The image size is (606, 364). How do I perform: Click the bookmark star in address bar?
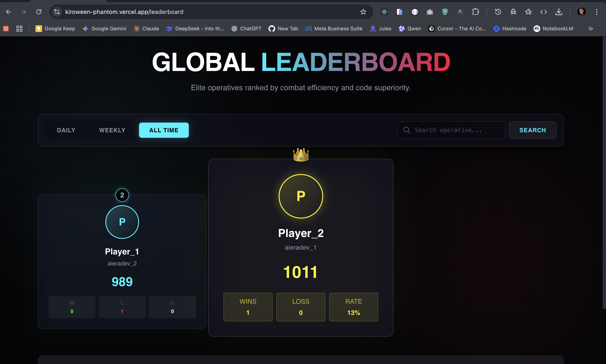(363, 12)
